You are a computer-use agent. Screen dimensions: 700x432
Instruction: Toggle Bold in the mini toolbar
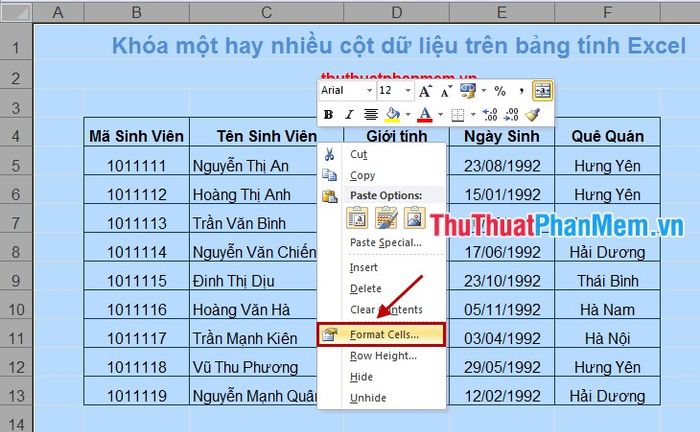pyautogui.click(x=328, y=115)
